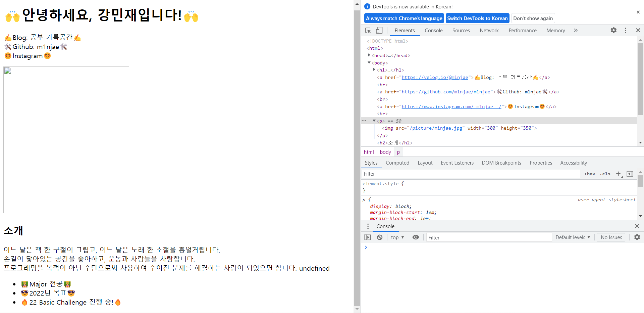This screenshot has width=644, height=313.
Task: Click the webpage vertical scrollbar thumb
Action: tap(357, 158)
